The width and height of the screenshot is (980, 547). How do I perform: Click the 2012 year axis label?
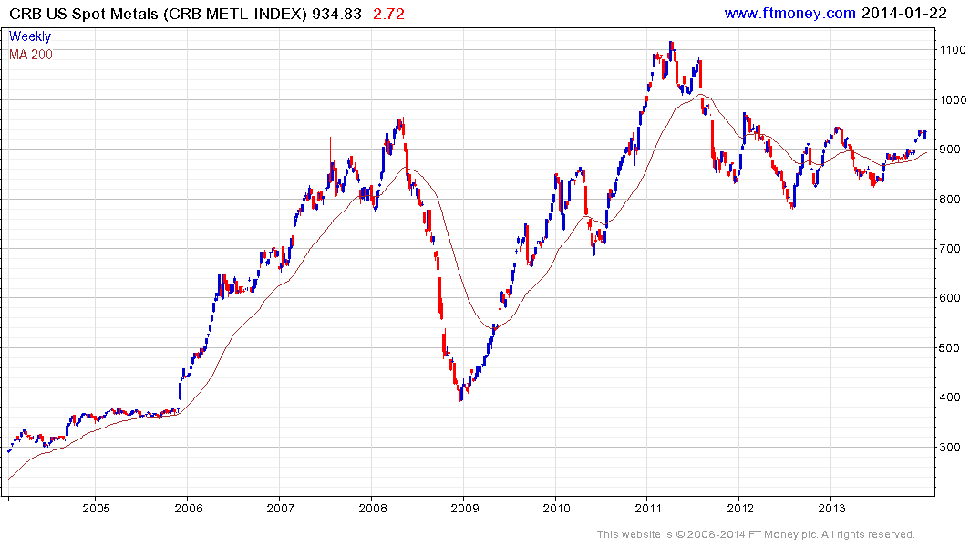point(740,508)
